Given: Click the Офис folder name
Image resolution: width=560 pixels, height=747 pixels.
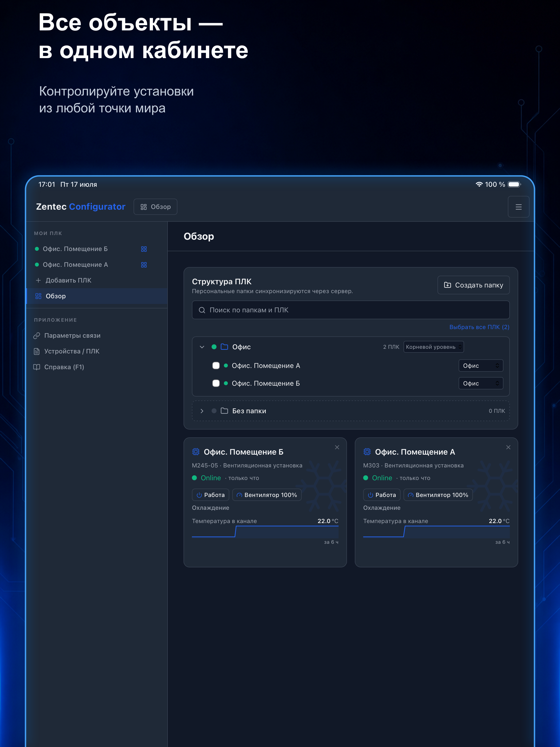Looking at the screenshot, I should [x=241, y=347].
